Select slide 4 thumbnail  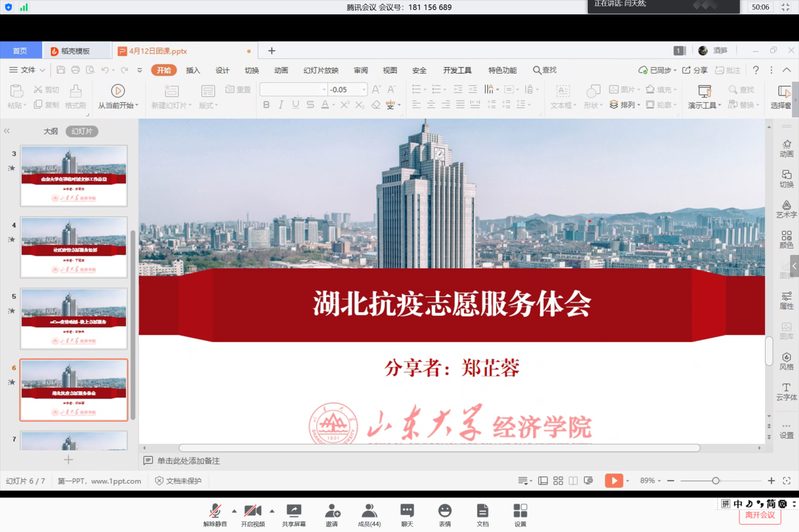tap(74, 247)
